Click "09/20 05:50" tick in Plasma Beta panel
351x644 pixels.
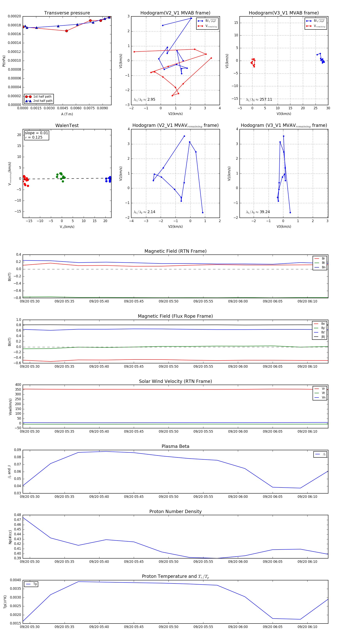coord(169,496)
